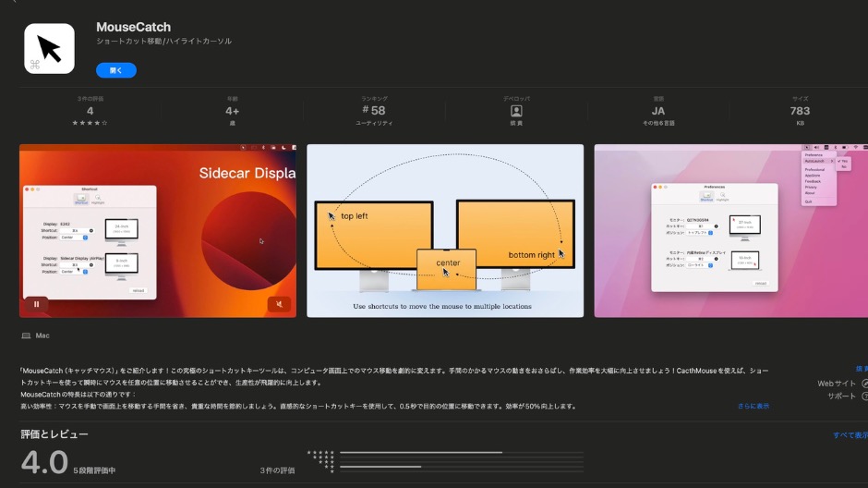Click the five-star rating distribution bar
This screenshot has height=488, width=868.
coord(462,453)
